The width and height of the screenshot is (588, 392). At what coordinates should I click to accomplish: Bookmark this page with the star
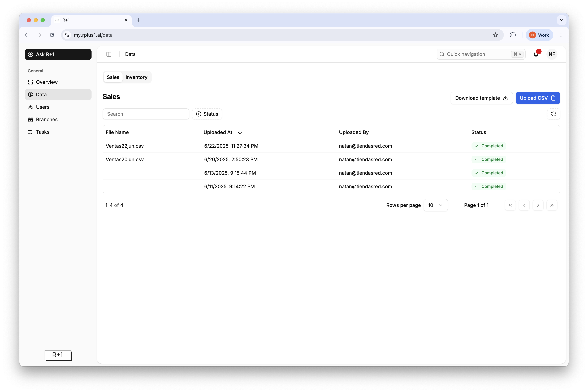coord(495,35)
